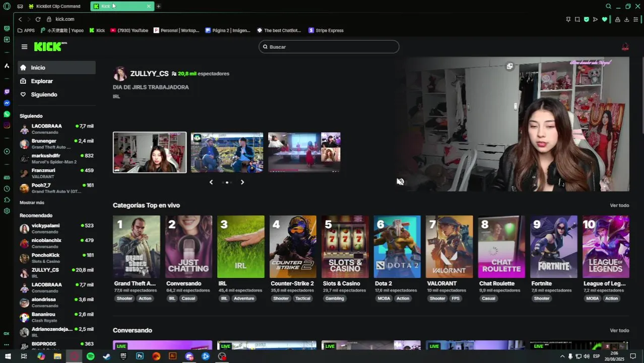Image resolution: width=644 pixels, height=363 pixels.
Task: Go back with the browser back arrow
Action: click(20, 19)
